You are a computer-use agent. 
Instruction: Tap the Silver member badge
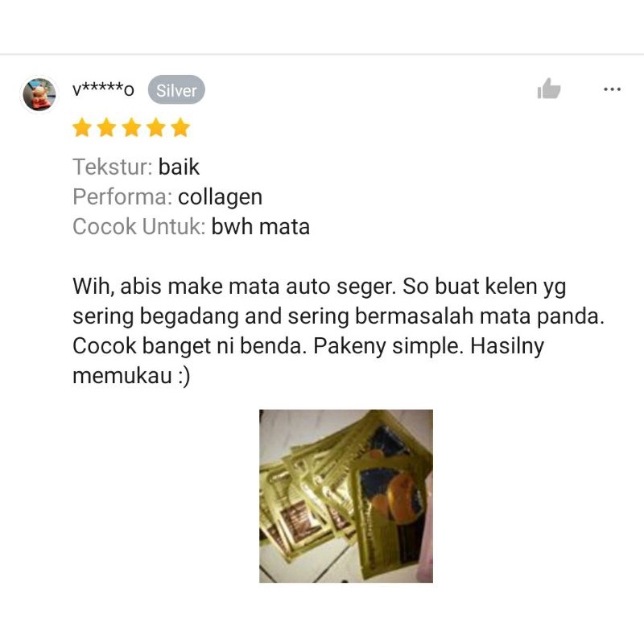pyautogui.click(x=176, y=90)
